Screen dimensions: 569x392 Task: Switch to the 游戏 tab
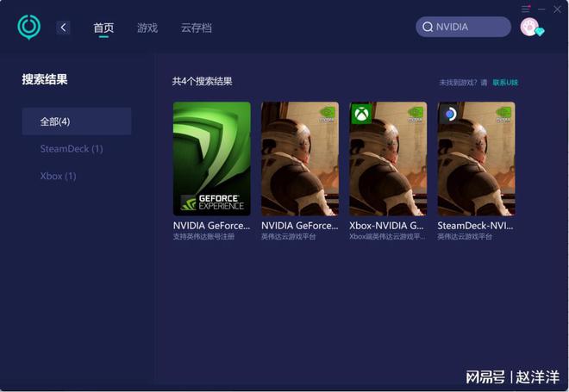(147, 28)
